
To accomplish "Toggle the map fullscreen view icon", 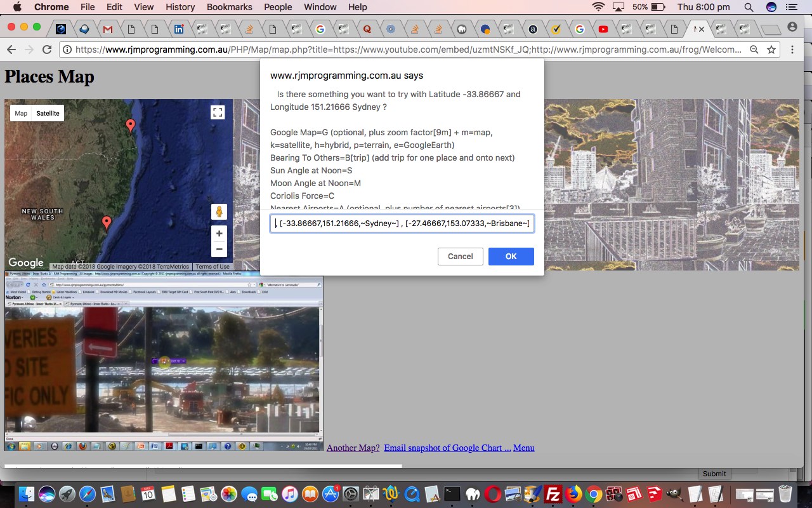I will pyautogui.click(x=218, y=112).
